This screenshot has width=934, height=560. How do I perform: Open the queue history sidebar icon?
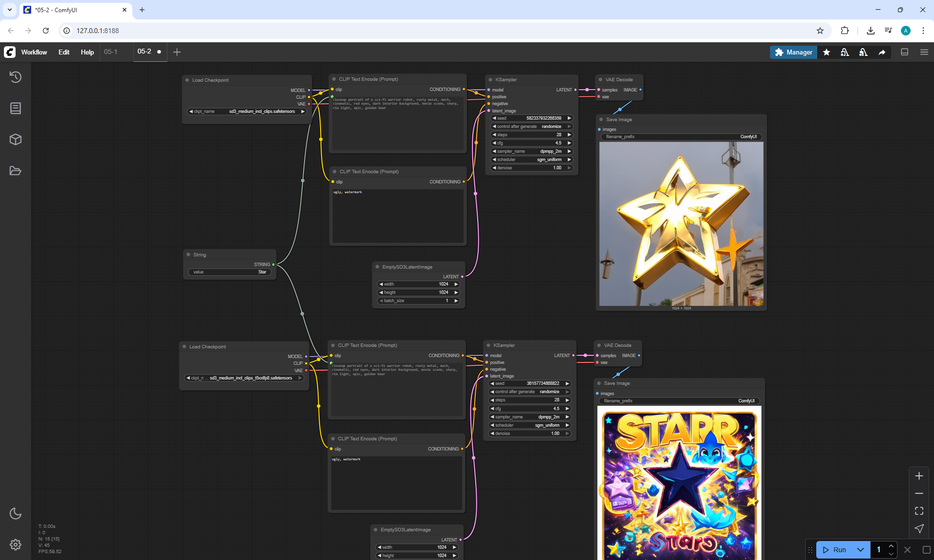(16, 77)
